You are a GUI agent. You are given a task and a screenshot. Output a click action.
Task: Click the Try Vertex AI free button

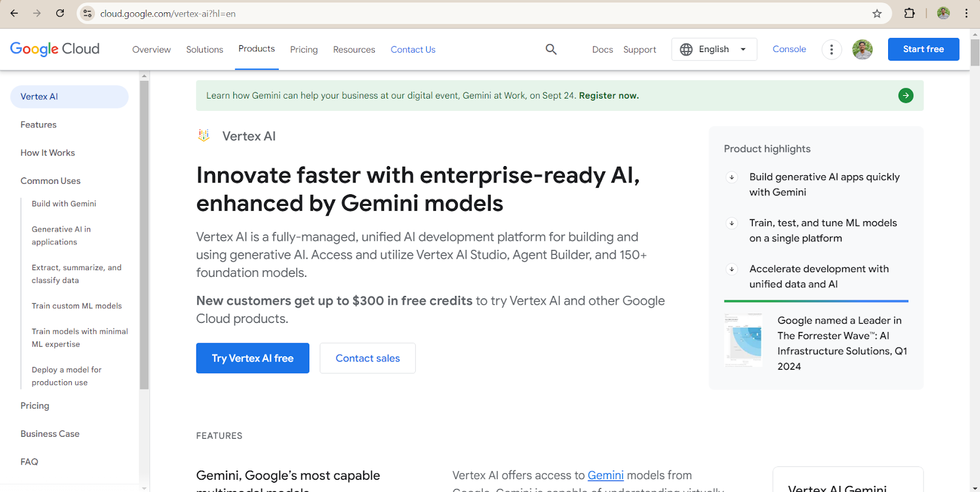pos(252,358)
